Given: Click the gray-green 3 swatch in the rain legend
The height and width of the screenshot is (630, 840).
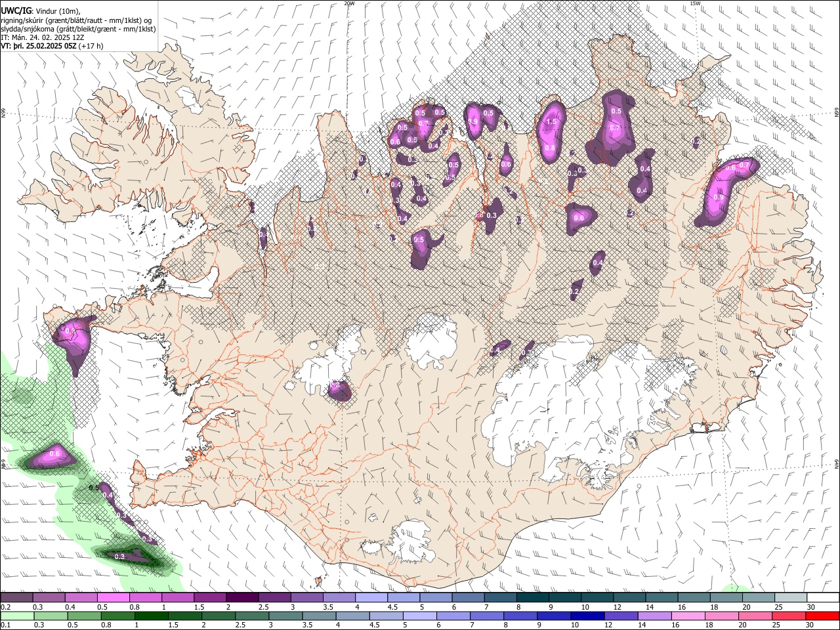Looking at the screenshot, I should [285, 616].
